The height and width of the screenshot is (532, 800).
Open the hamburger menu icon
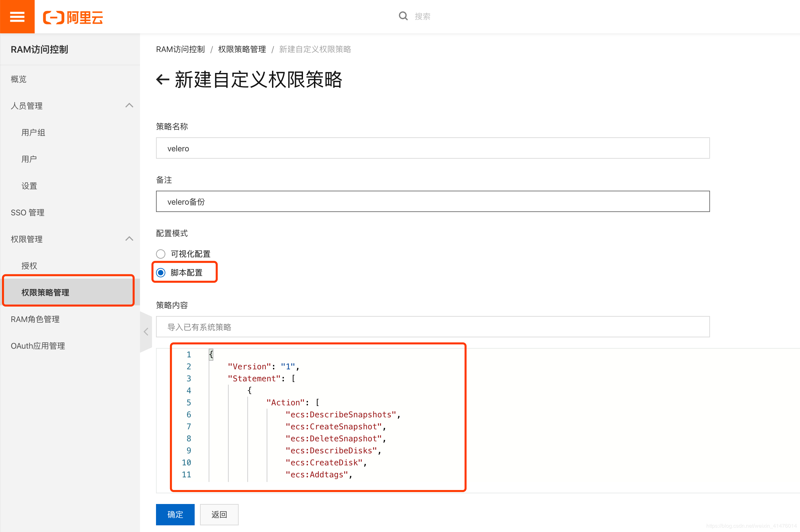click(17, 16)
